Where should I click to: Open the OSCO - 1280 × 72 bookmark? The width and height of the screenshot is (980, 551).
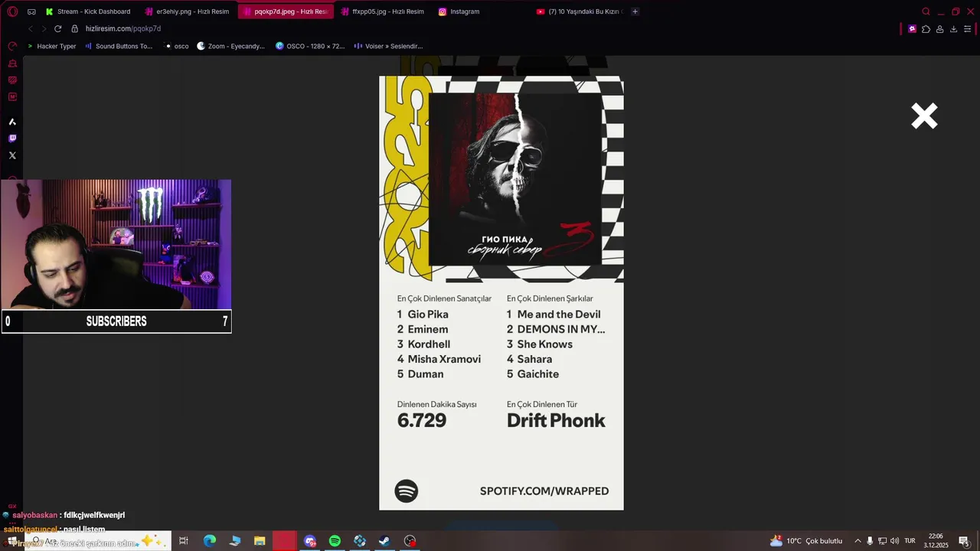pyautogui.click(x=310, y=46)
